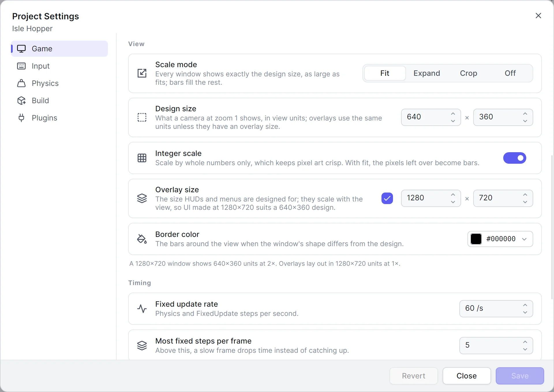This screenshot has width=554, height=392.
Task: Open the Build settings section
Action: tap(59, 101)
